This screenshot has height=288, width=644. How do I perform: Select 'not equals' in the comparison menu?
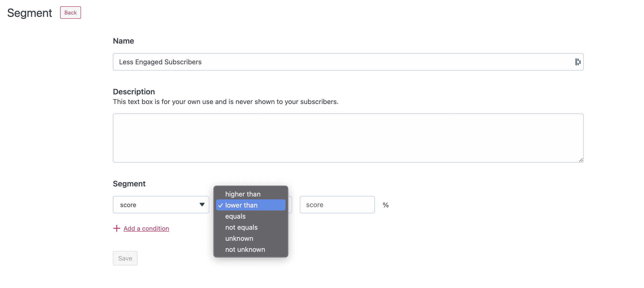(x=241, y=227)
